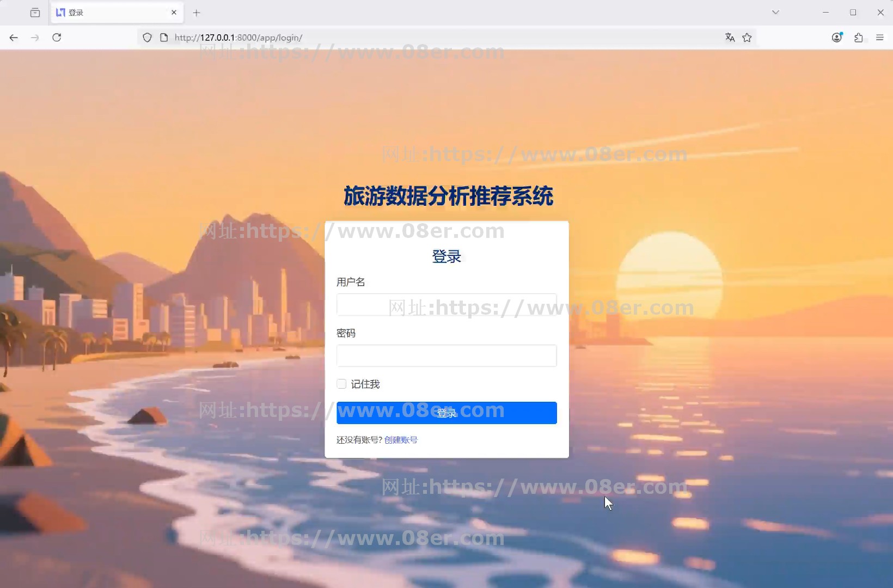Open the Firefox account icon
This screenshot has width=893, height=588.
[x=837, y=38]
